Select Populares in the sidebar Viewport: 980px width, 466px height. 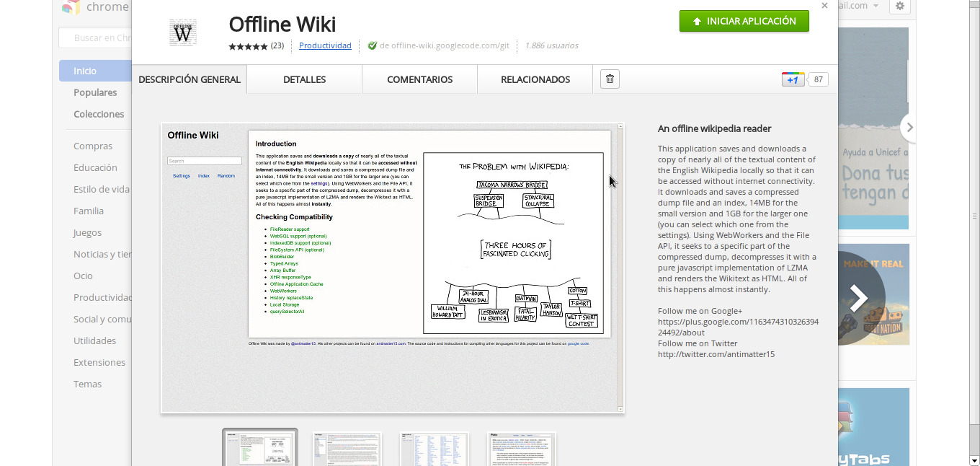click(x=94, y=92)
